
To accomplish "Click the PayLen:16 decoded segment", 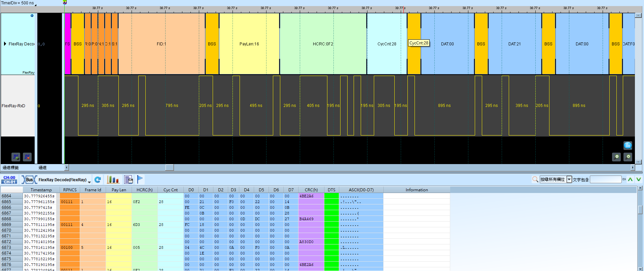I will (249, 44).
